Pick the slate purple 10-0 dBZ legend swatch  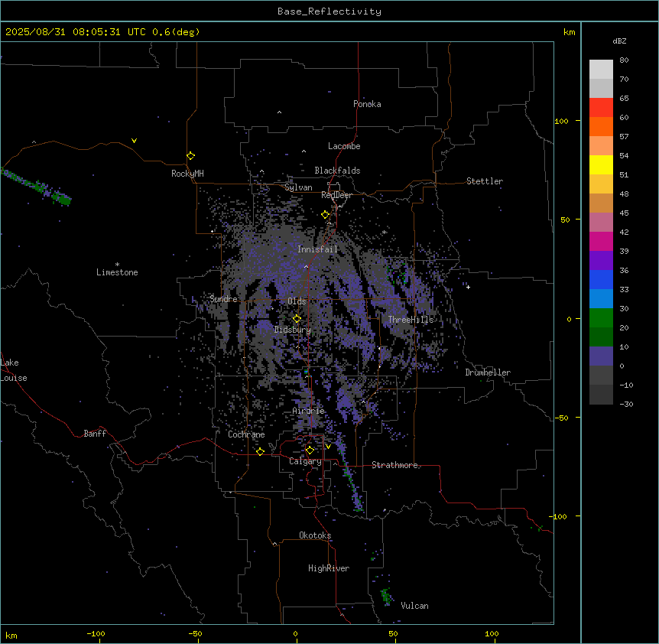click(x=601, y=356)
